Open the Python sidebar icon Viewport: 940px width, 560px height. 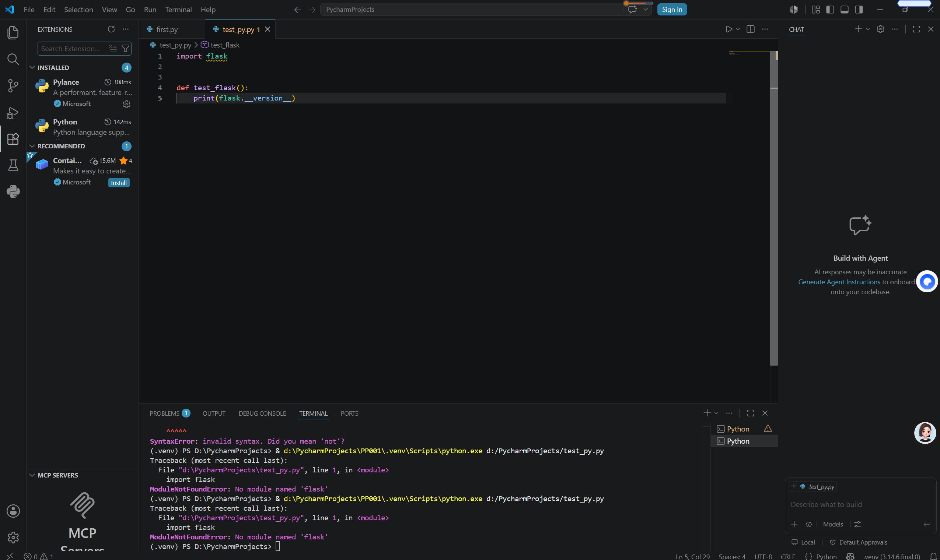tap(13, 192)
